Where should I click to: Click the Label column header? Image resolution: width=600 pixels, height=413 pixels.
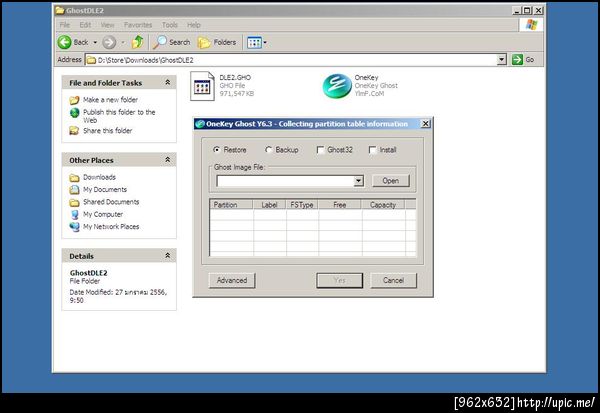[x=269, y=205]
